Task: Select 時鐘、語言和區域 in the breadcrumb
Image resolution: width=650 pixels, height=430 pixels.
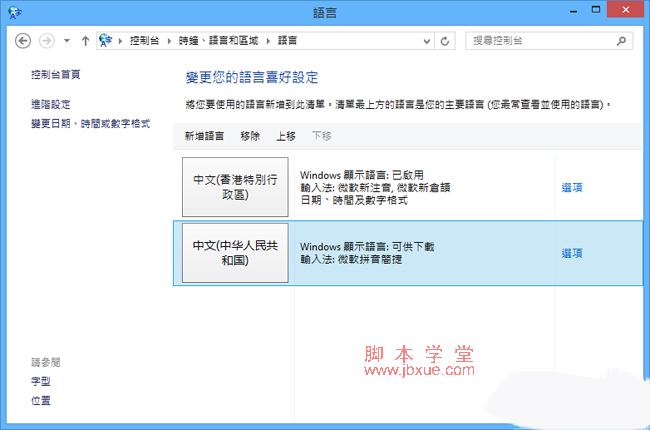Action: pos(218,41)
